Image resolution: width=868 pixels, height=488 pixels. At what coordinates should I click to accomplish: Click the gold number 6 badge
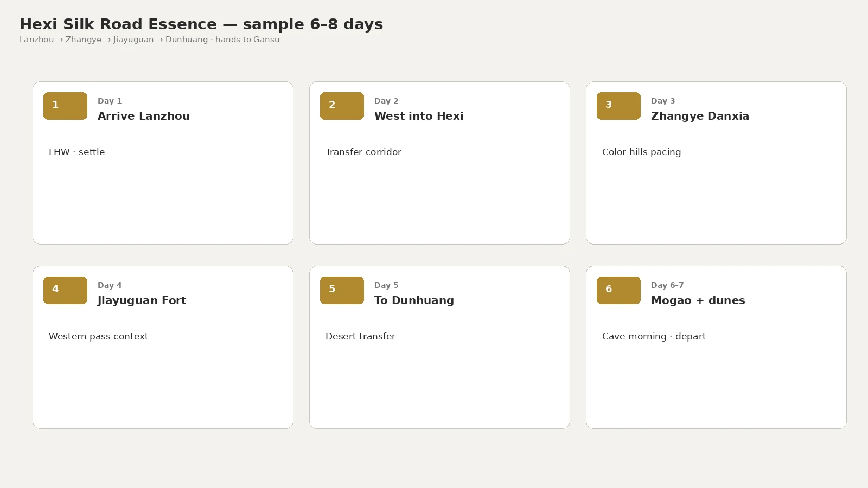(x=618, y=290)
